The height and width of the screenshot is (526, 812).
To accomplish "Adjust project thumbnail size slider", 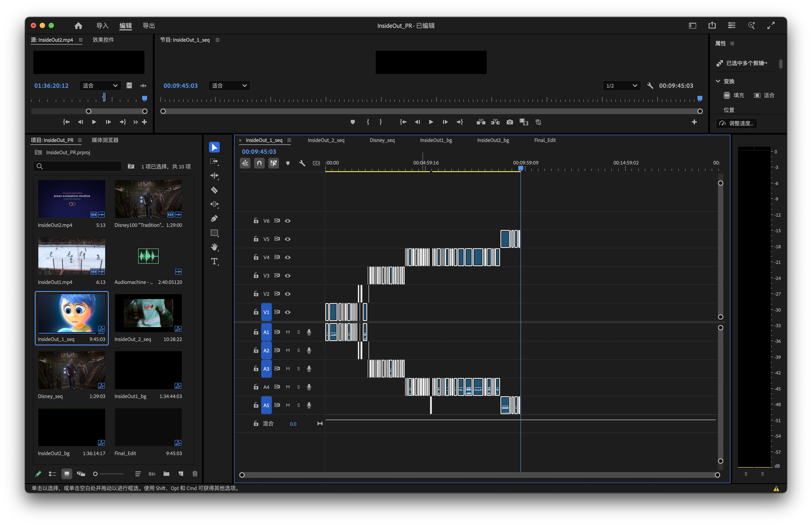I will pos(108,474).
